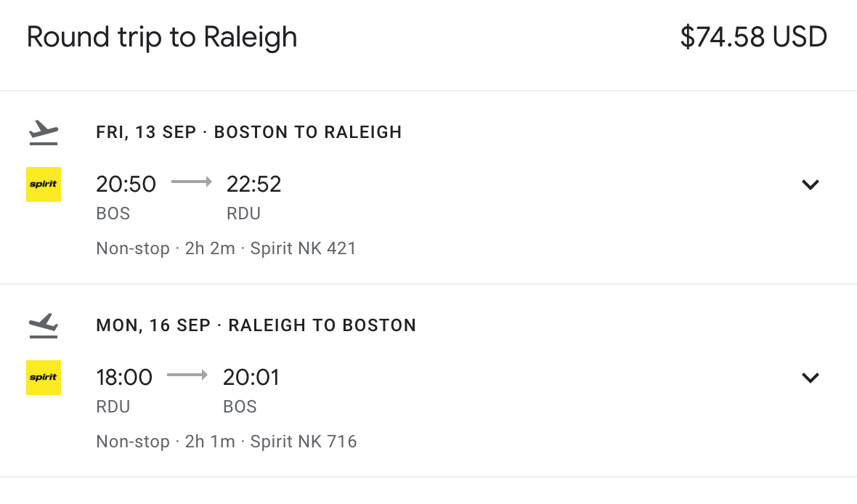The image size is (857, 504).
Task: Click the 22:52 arrival time at RDU
Action: 254,184
